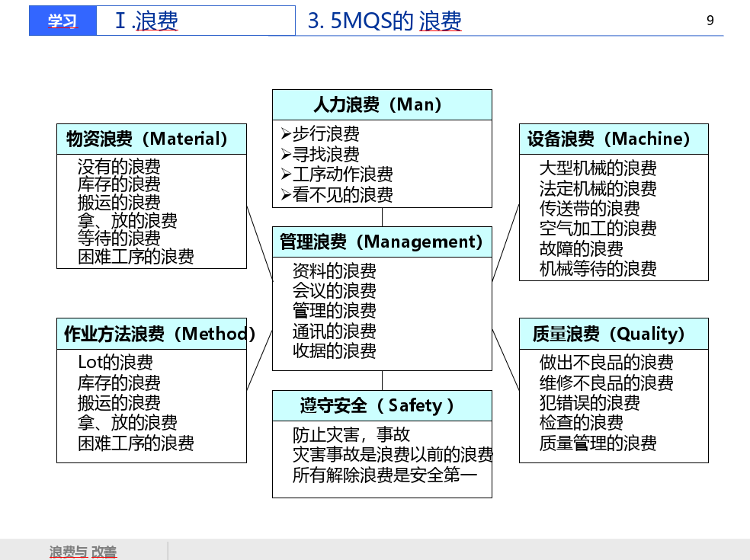This screenshot has width=750, height=560.
Task: Select the 步行浪费 bullet item
Action: coord(330,133)
